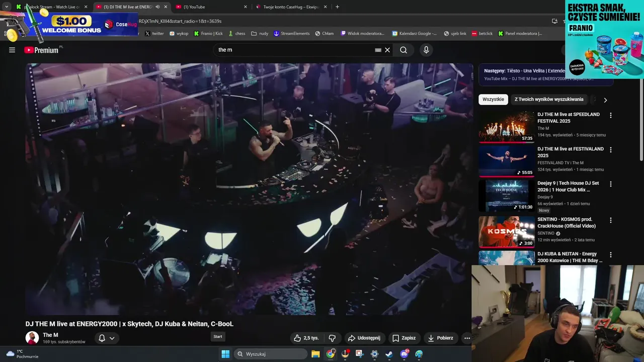Open options for SENTINO KOSMOS video

[x=611, y=220]
